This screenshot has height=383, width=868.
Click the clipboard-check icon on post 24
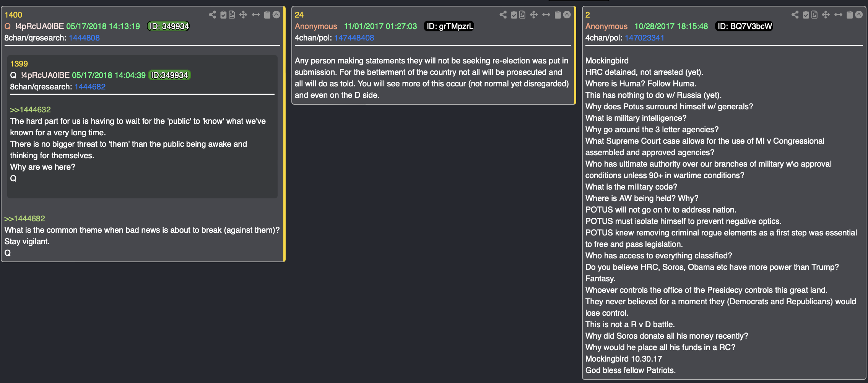514,15
